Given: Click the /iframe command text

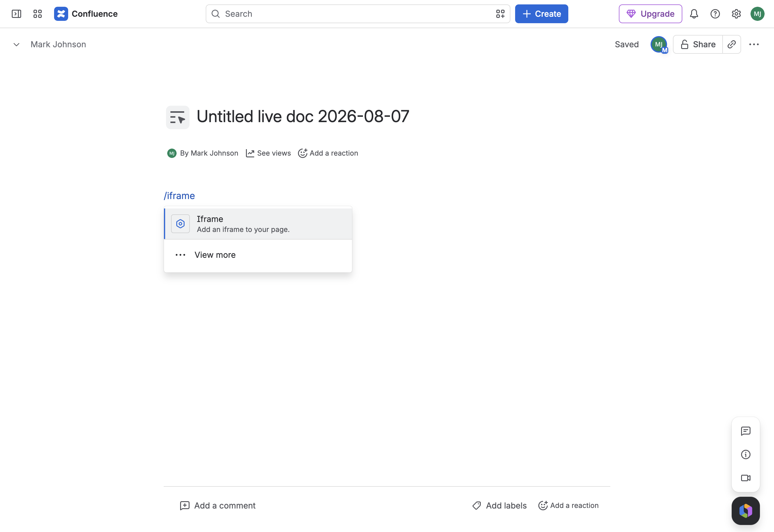Looking at the screenshot, I should 179,196.
